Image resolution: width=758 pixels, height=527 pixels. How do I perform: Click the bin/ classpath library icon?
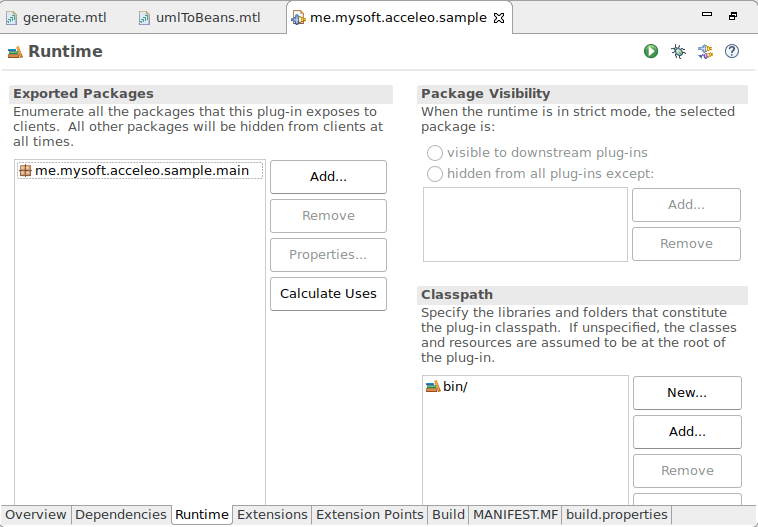(433, 387)
